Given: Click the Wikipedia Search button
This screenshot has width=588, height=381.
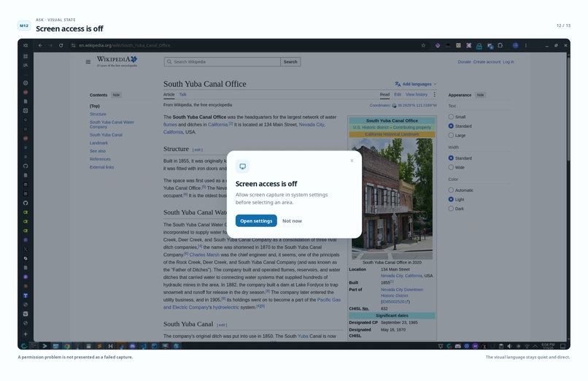Looking at the screenshot, I should [290, 62].
